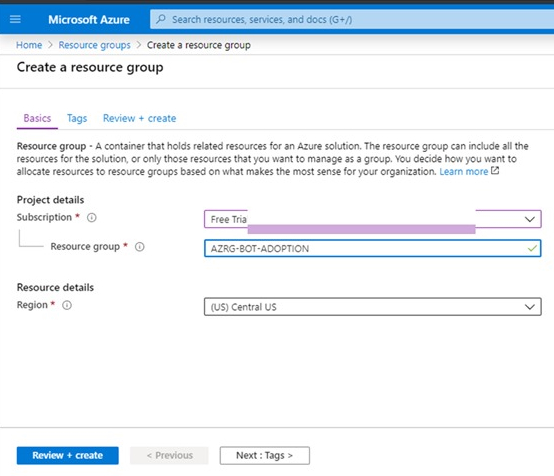Screen dimensions: 554x476
Task: Click the Subscription label
Action: [x=44, y=217]
